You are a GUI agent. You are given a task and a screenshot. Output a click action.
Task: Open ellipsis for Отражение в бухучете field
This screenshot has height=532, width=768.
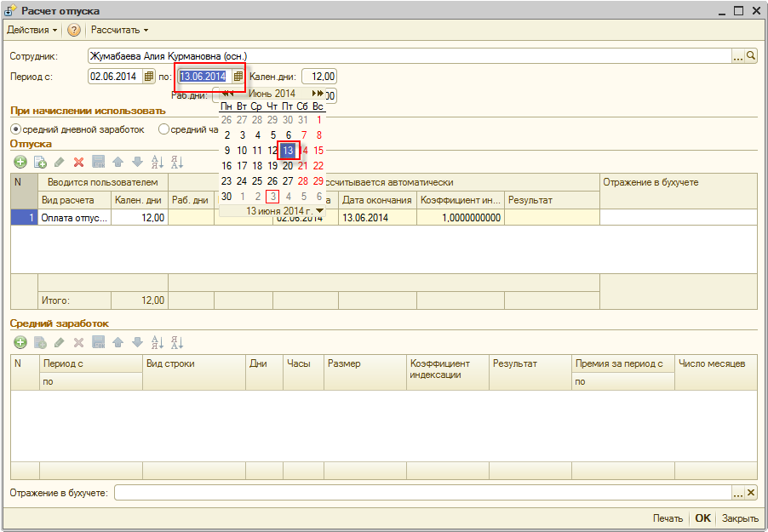tap(738, 493)
